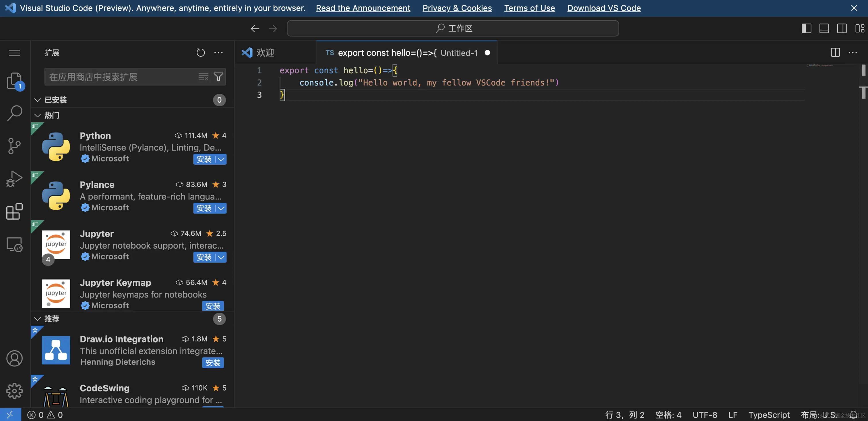This screenshot has width=868, height=421.
Task: Change indentation via 空格: 4
Action: pyautogui.click(x=668, y=415)
